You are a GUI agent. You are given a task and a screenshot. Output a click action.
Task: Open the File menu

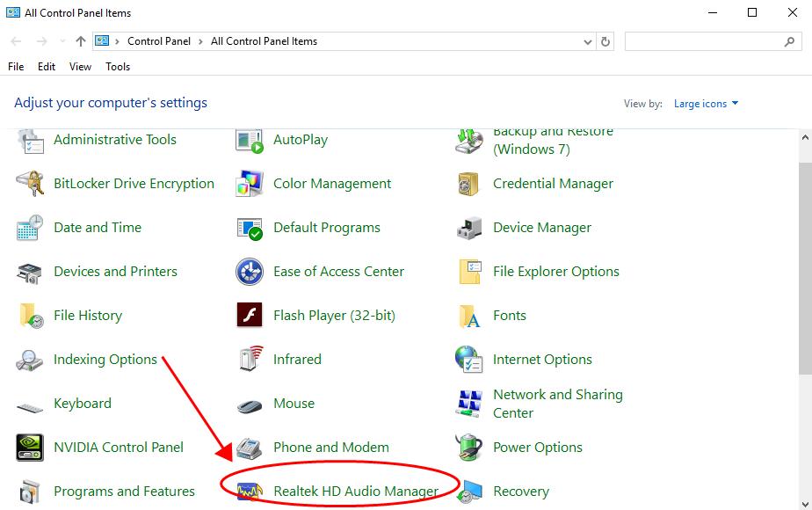(16, 67)
